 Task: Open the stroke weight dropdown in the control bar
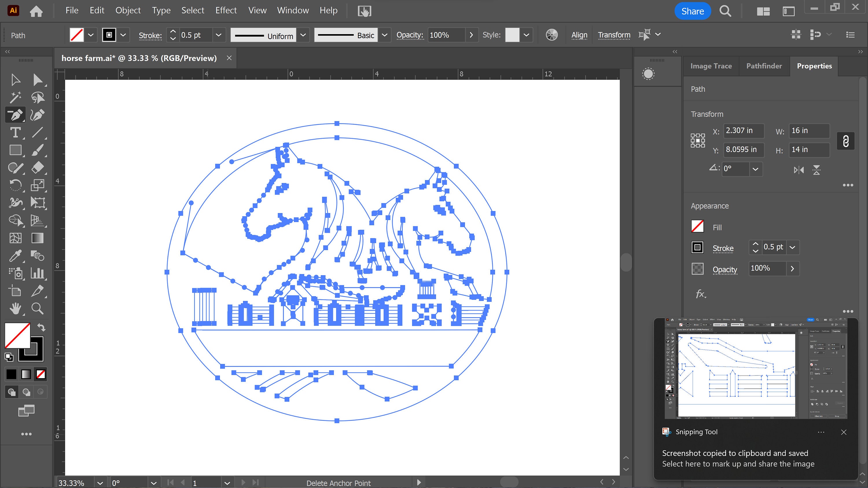[x=219, y=35]
